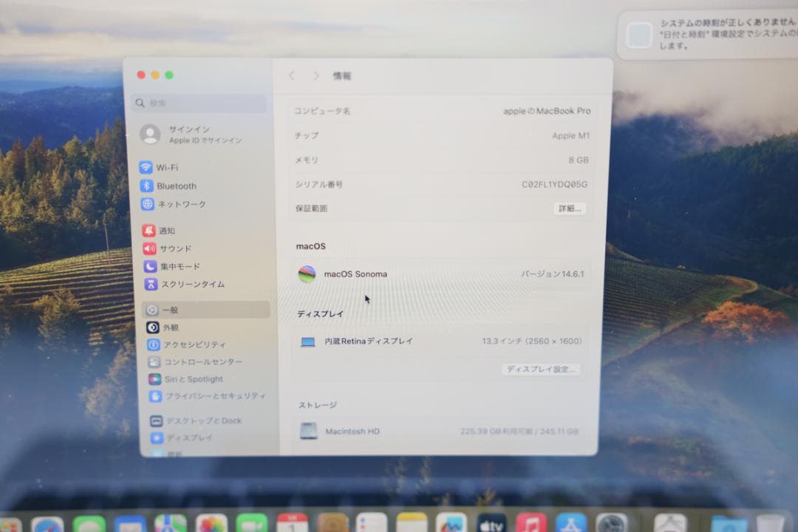798x532 pixels.
Task: Click the 詳細 warranty details button
Action: tap(570, 209)
